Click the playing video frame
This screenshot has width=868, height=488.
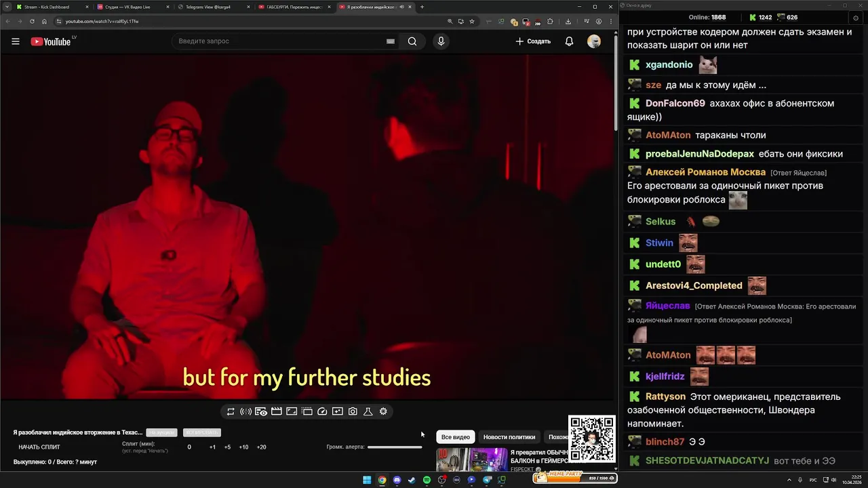tap(307, 227)
